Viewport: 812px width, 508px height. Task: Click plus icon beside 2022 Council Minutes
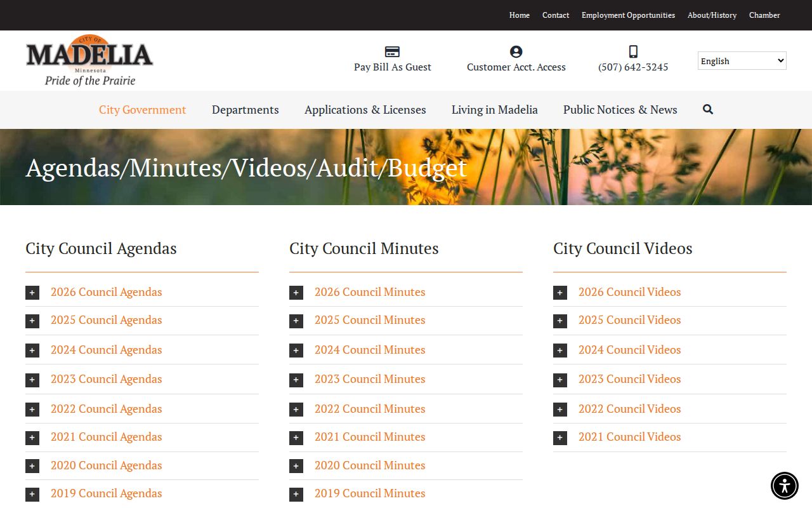point(296,409)
